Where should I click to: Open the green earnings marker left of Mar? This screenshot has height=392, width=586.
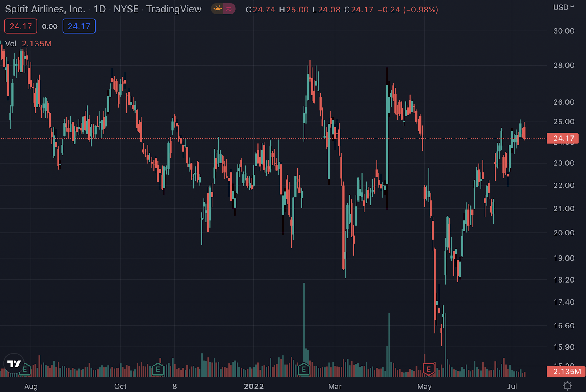click(304, 369)
